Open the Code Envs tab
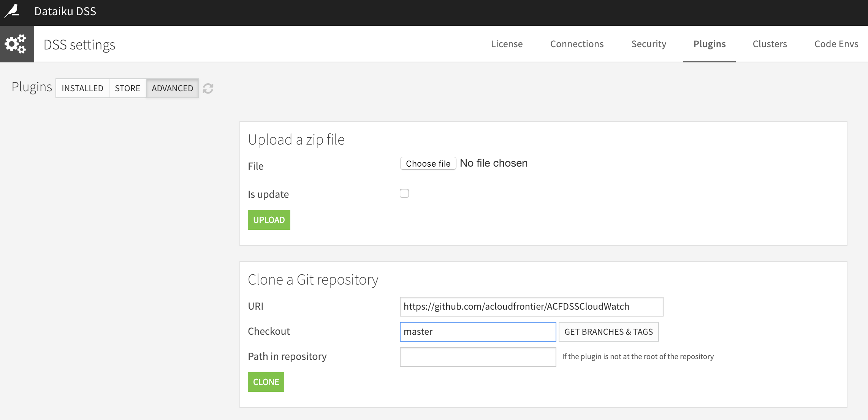 (836, 44)
